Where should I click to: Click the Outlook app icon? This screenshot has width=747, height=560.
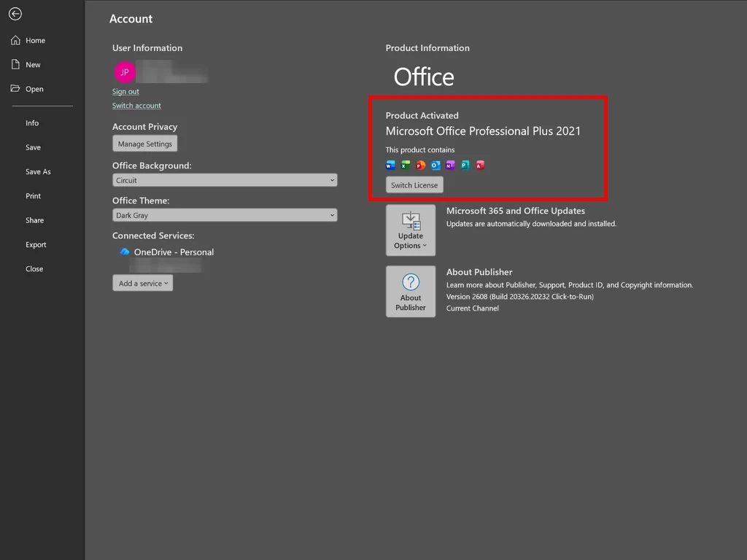coord(436,166)
